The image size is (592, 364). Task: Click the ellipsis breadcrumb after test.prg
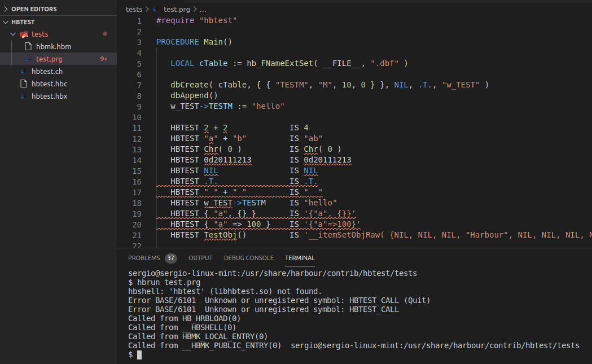pos(203,10)
